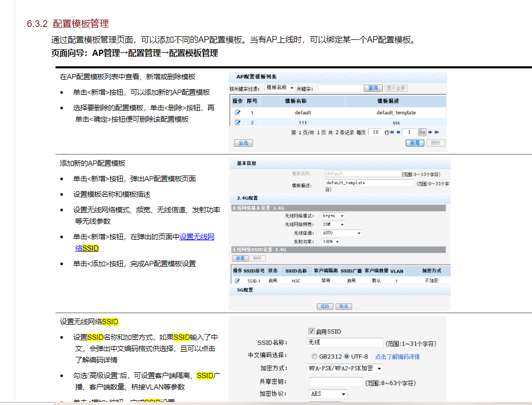Viewport: 532px width, 405px height.
Task: Select the GB2312 encoding radio button
Action: (315, 356)
